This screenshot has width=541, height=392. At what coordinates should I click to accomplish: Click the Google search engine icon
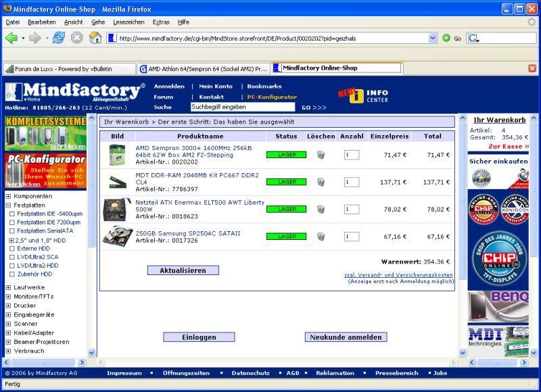(x=473, y=39)
